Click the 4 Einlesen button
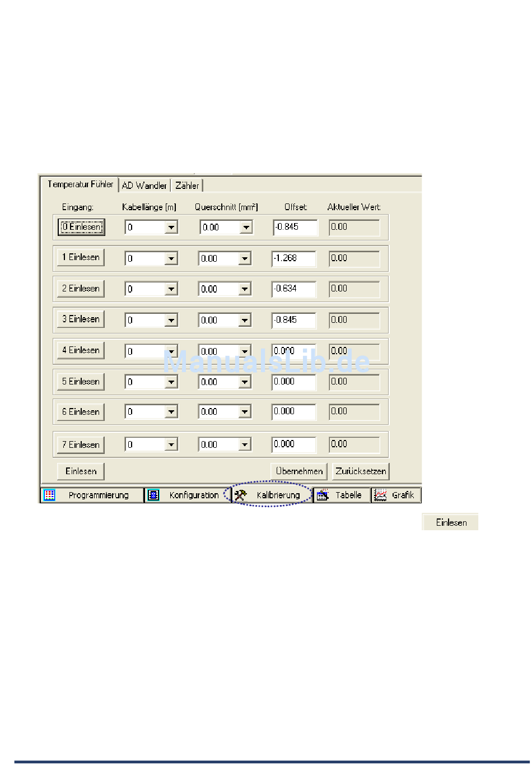The width and height of the screenshot is (532, 783). pos(81,350)
